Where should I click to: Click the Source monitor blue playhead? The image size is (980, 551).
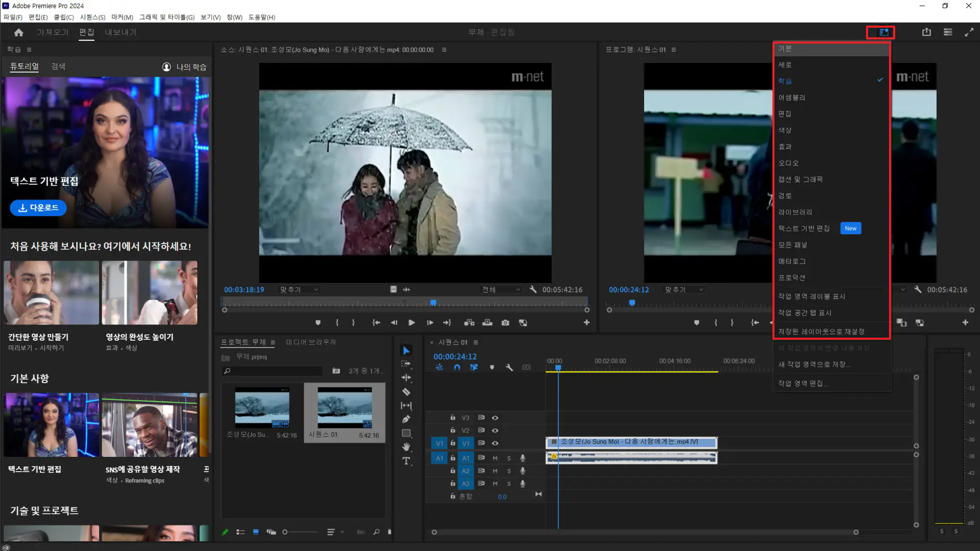point(433,303)
